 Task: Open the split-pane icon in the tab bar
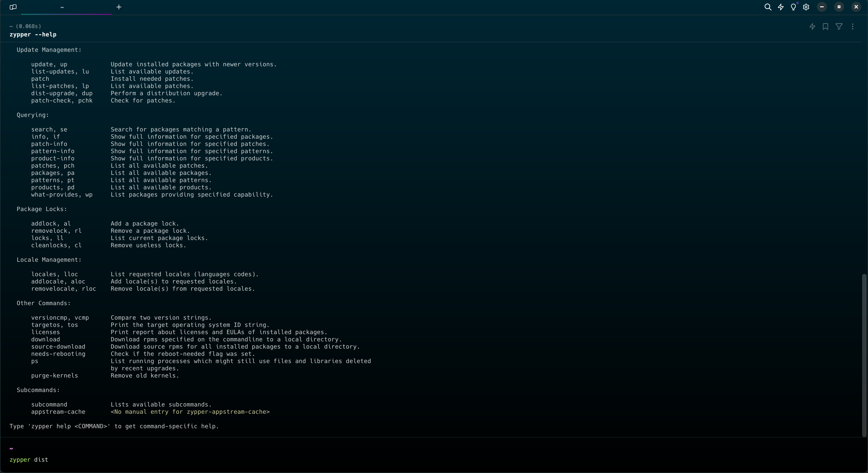(x=13, y=7)
